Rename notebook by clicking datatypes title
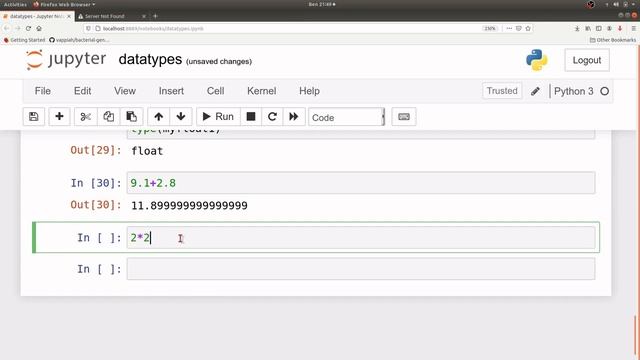Screen dimensions: 640x360 (x=150, y=60)
